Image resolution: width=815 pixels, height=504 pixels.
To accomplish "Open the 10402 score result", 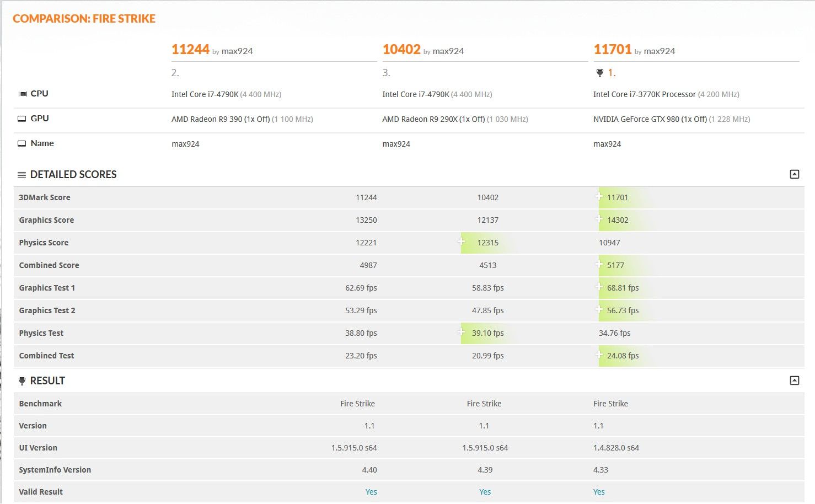I will pyautogui.click(x=401, y=50).
